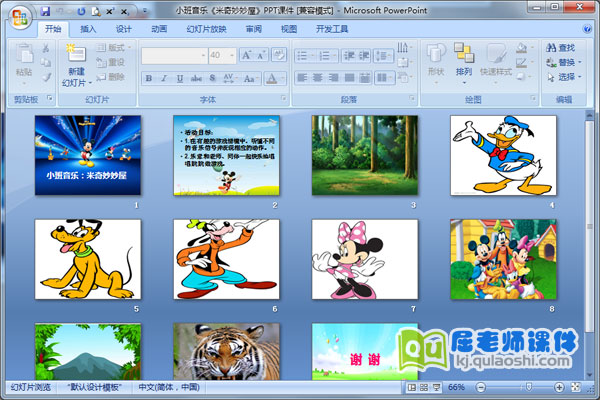This screenshot has height=400, width=600.
Task: Toggle Bold formatting
Action: click(149, 78)
